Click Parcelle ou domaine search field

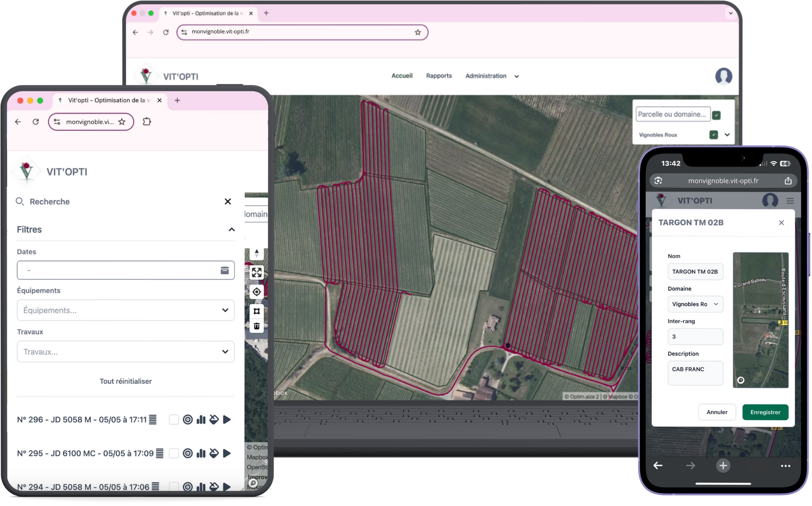point(673,115)
